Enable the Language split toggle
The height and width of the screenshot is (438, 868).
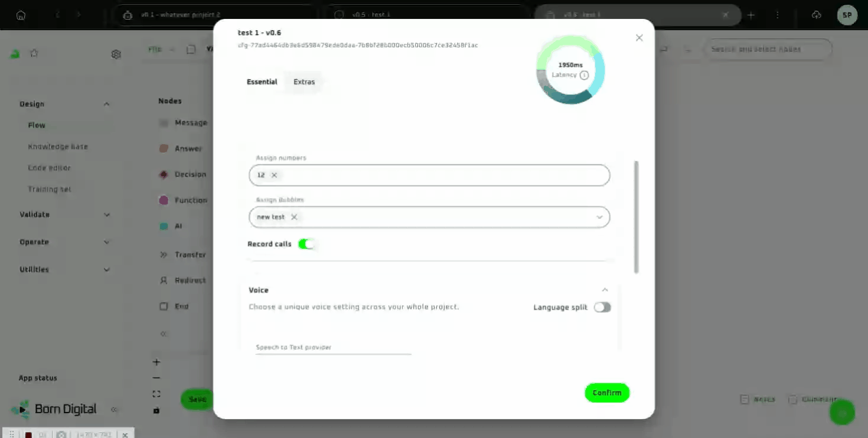click(x=602, y=307)
